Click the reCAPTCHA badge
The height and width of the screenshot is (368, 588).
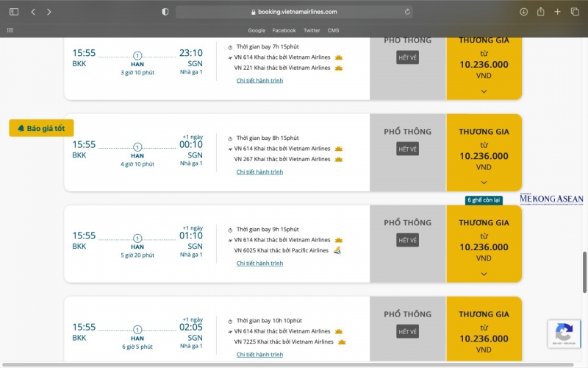(564, 333)
